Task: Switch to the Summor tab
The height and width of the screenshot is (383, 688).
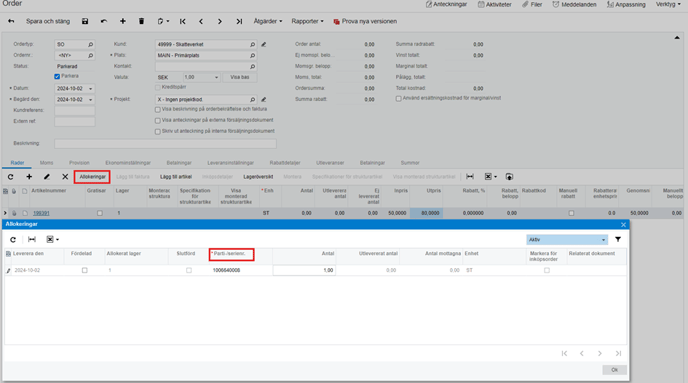Action: 410,163
